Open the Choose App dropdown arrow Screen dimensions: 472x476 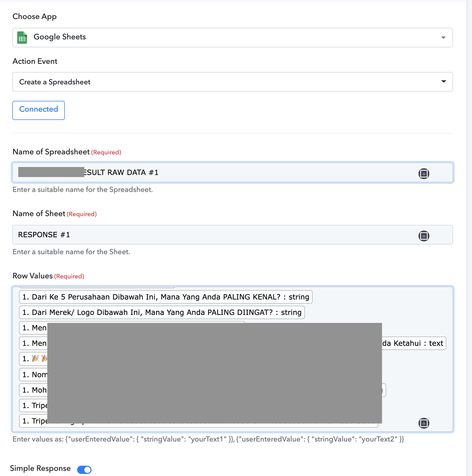pyautogui.click(x=443, y=38)
